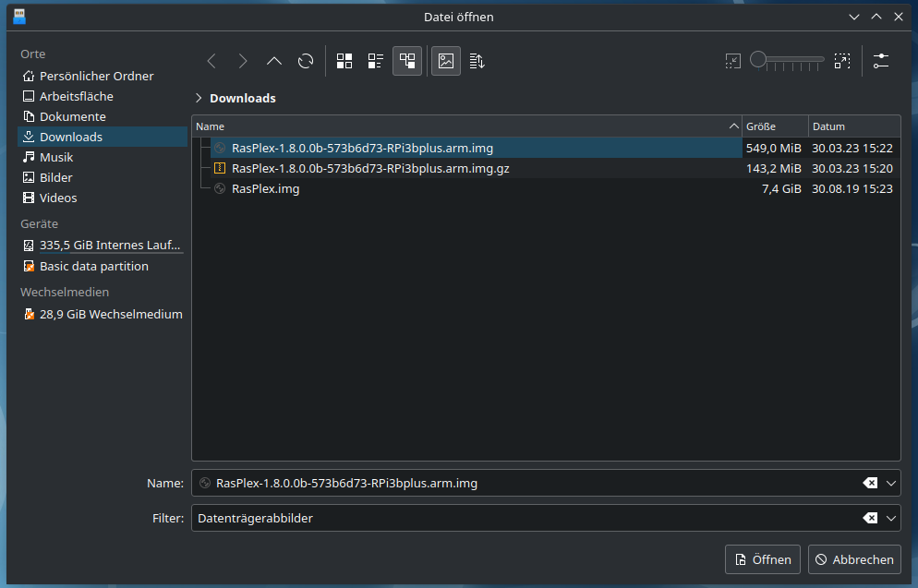The height and width of the screenshot is (588, 918).
Task: Switch to compact list view
Action: (375, 61)
